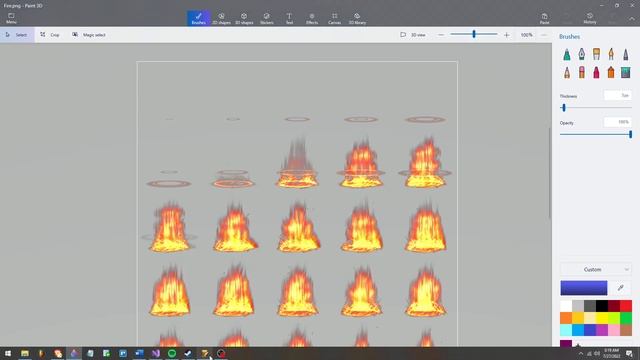Select the Crayon brush
640x360 pixels.
coord(596,73)
